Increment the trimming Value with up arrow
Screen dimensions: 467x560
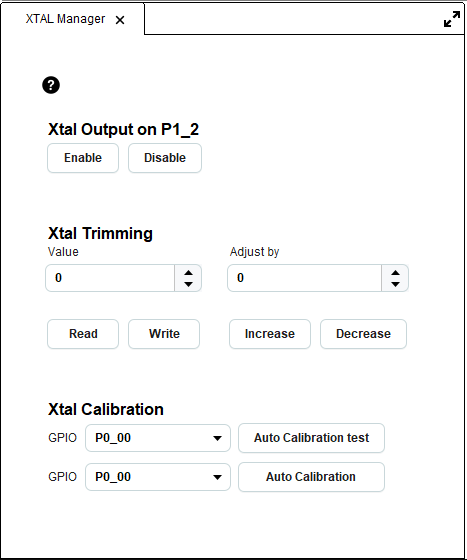coord(188,273)
